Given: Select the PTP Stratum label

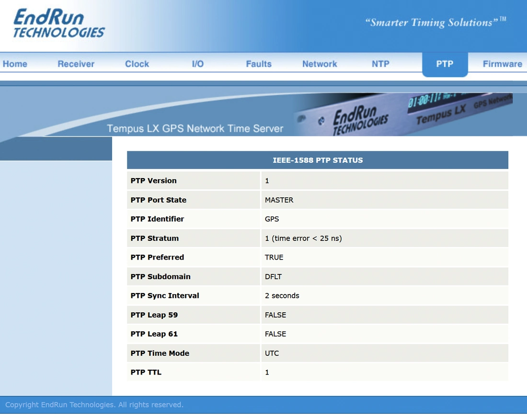Looking at the screenshot, I should [155, 238].
